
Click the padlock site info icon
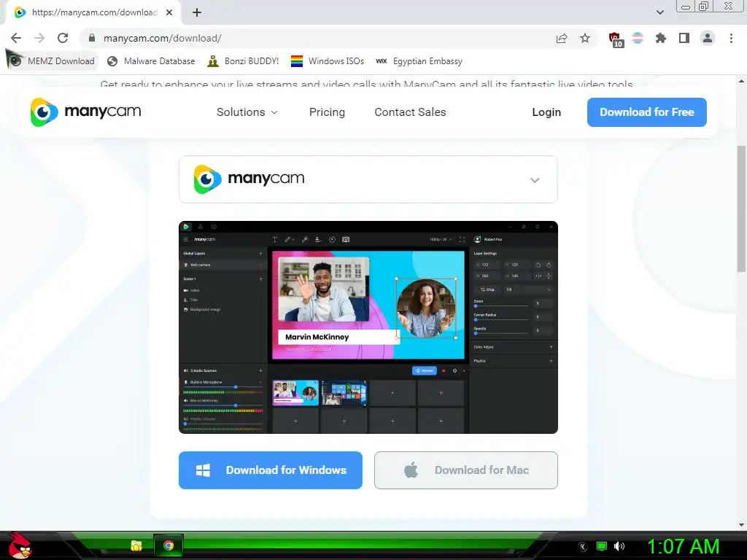[92, 38]
